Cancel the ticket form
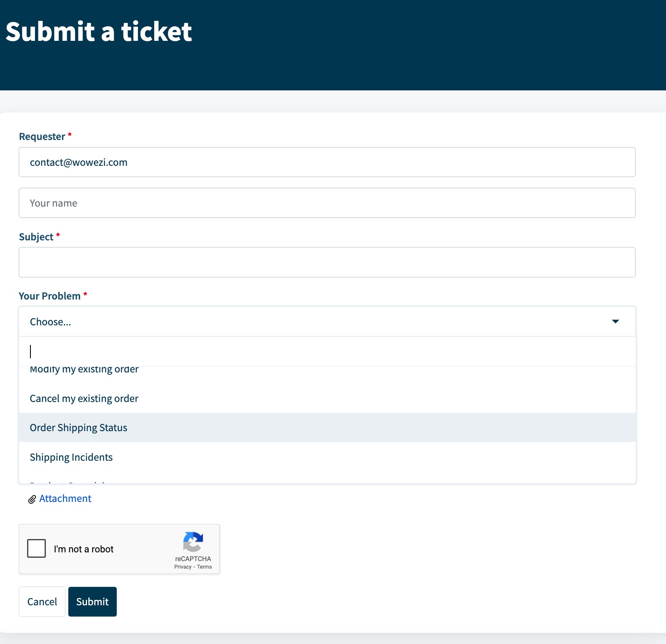This screenshot has height=644, width=666. pyautogui.click(x=42, y=602)
